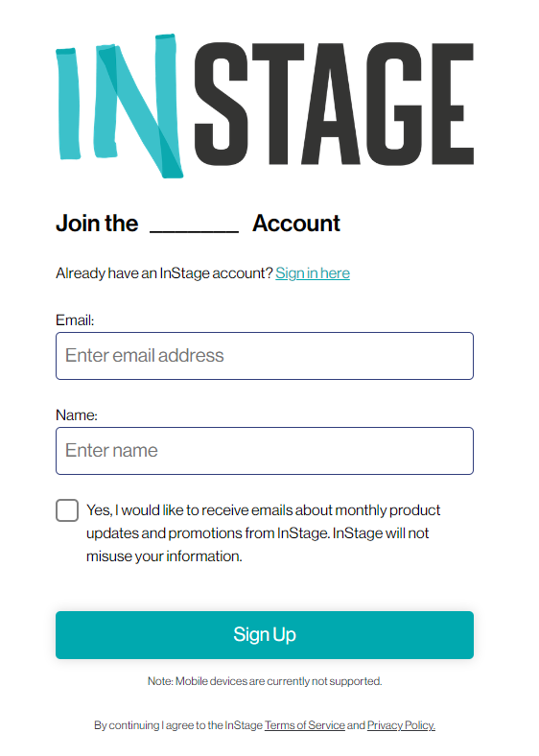Click the 'Account' word in heading
This screenshot has height=756, width=539.
pos(296,224)
